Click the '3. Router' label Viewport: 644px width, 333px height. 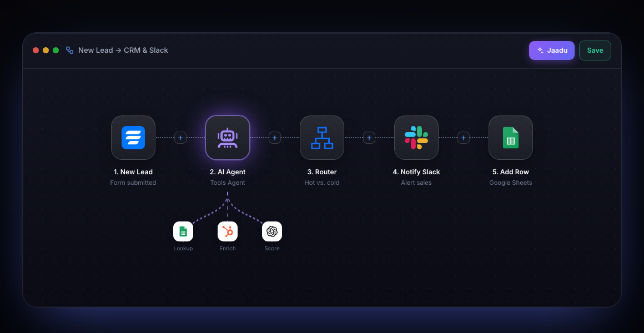point(322,172)
